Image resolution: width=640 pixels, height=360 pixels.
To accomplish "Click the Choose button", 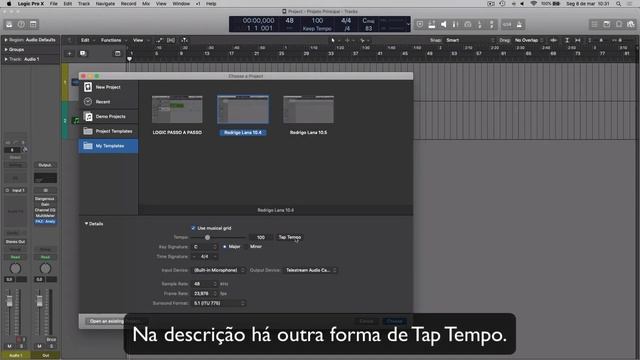I will pos(394,321).
